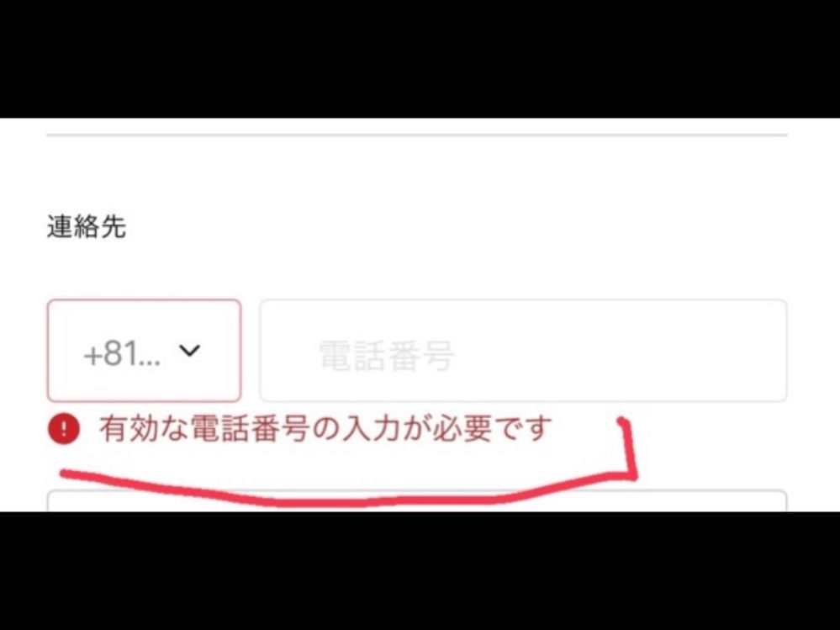This screenshot has width=840, height=630.
Task: Open the +81 country code dropdown
Action: (144, 351)
